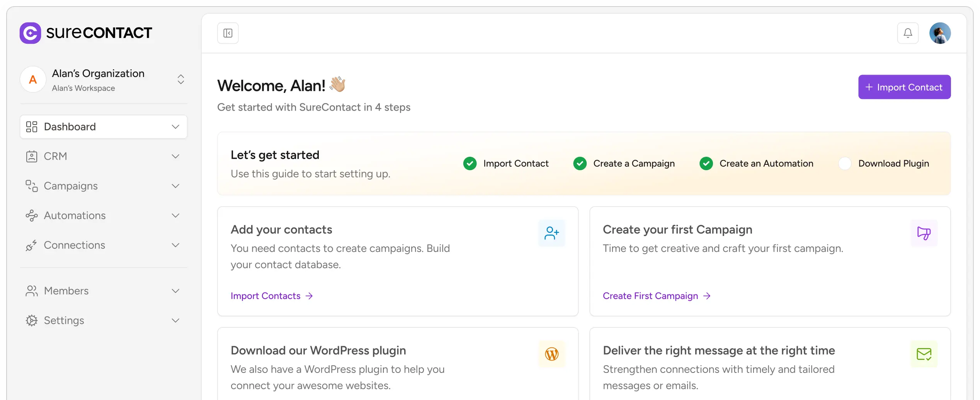The image size is (980, 400).
Task: Expand the Members section
Action: click(176, 291)
